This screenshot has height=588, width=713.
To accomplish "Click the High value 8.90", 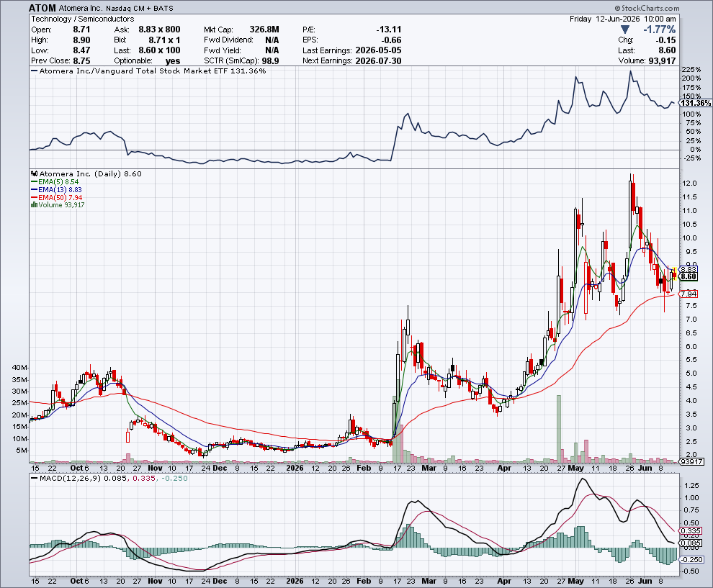I will coord(81,40).
